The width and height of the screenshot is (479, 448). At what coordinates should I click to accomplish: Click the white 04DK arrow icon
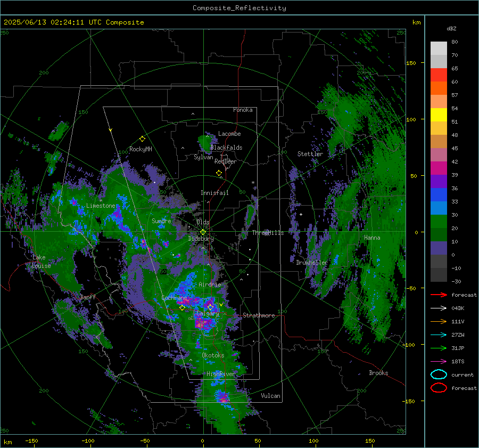pyautogui.click(x=439, y=308)
